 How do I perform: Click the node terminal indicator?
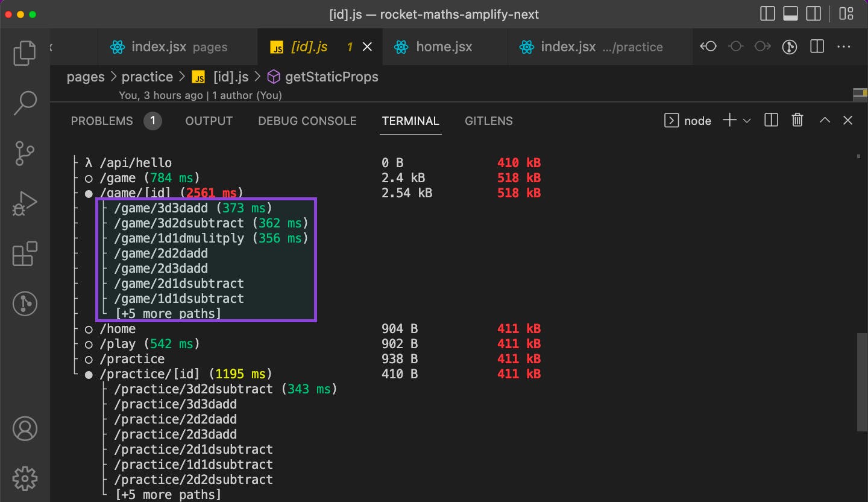click(x=688, y=121)
